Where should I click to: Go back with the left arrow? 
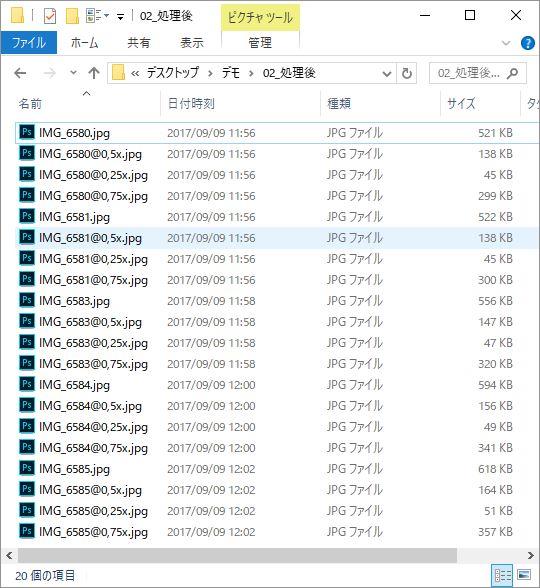(20, 73)
